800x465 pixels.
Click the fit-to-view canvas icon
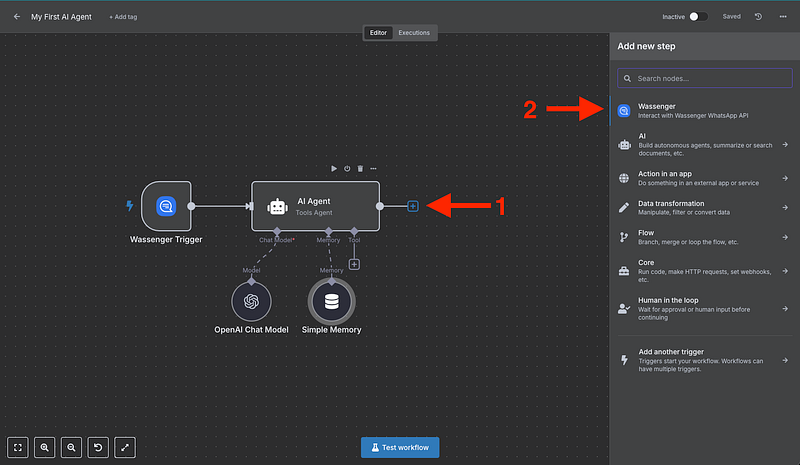[19, 448]
